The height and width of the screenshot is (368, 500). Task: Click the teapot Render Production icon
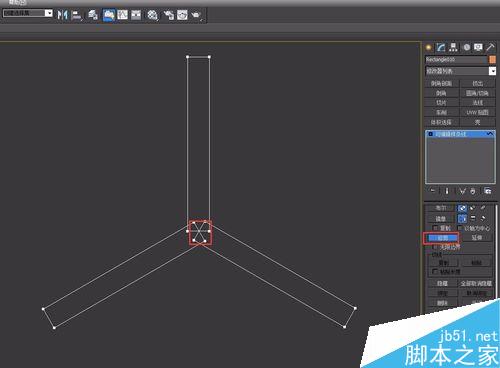click(x=197, y=15)
